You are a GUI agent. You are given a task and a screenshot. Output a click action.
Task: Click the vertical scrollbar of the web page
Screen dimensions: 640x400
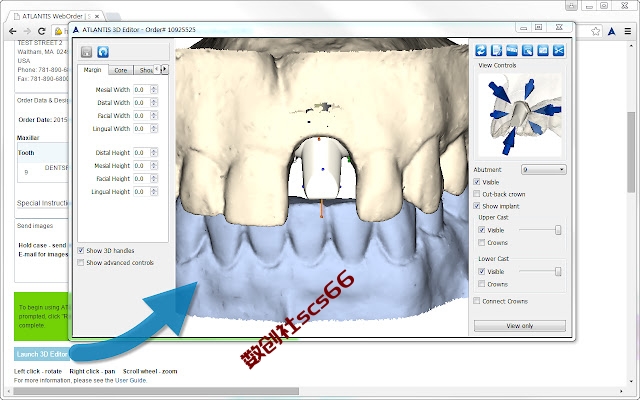coord(631,152)
